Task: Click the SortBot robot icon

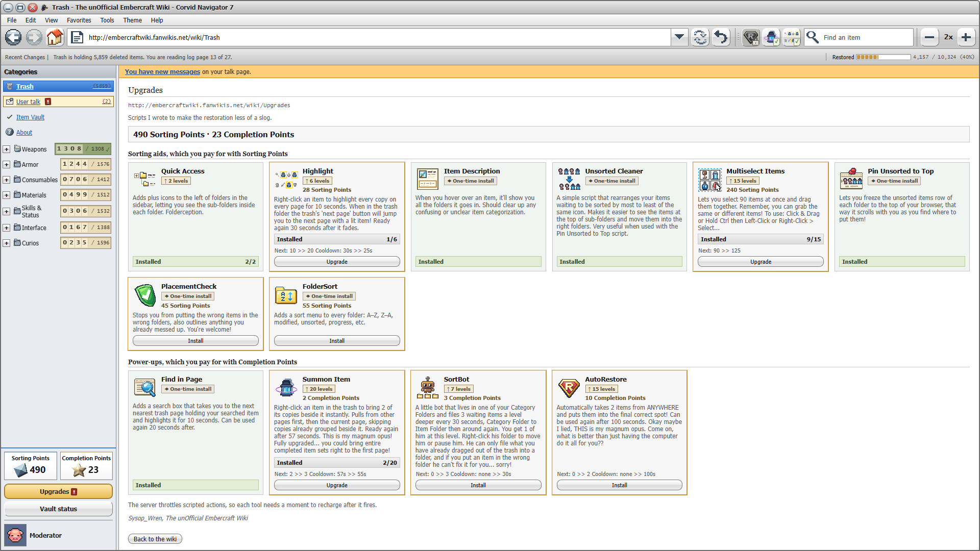Action: tap(428, 388)
